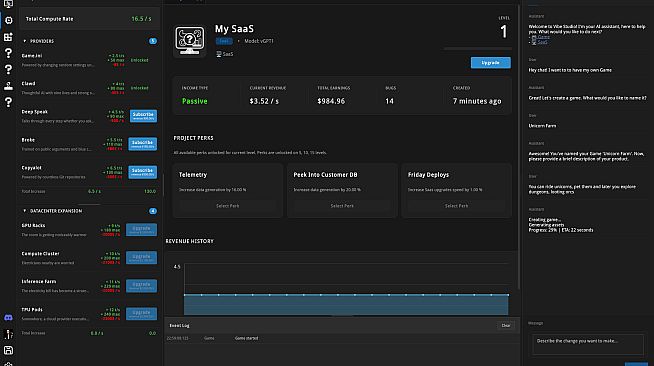Click the 'GPU Racks' item title
654x366 pixels.
(x=33, y=226)
